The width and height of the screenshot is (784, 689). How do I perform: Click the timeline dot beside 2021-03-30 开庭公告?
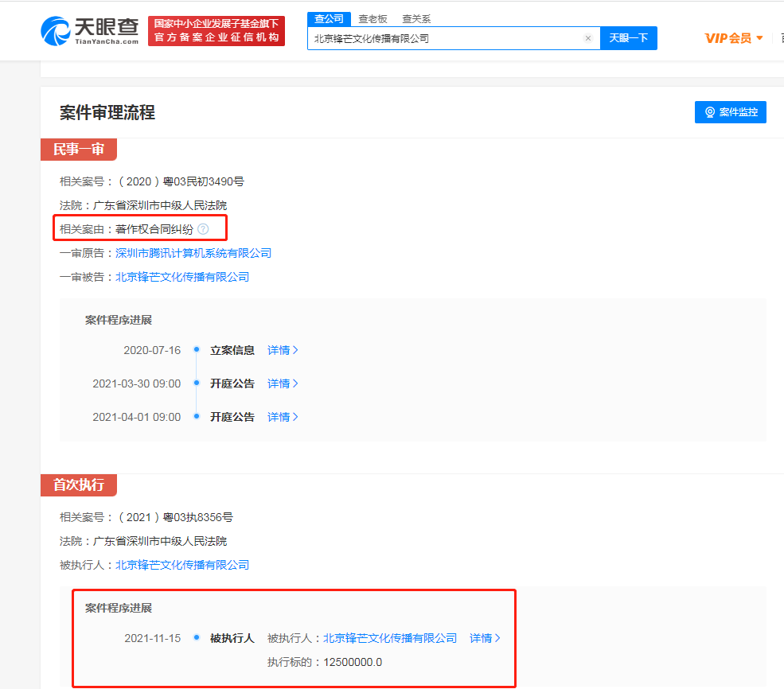[x=196, y=383]
